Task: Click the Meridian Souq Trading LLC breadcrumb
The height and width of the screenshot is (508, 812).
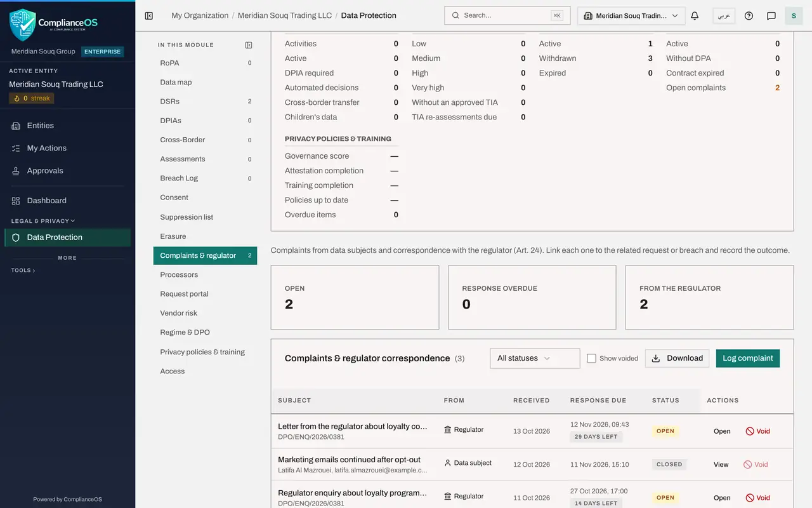Action: click(x=285, y=16)
